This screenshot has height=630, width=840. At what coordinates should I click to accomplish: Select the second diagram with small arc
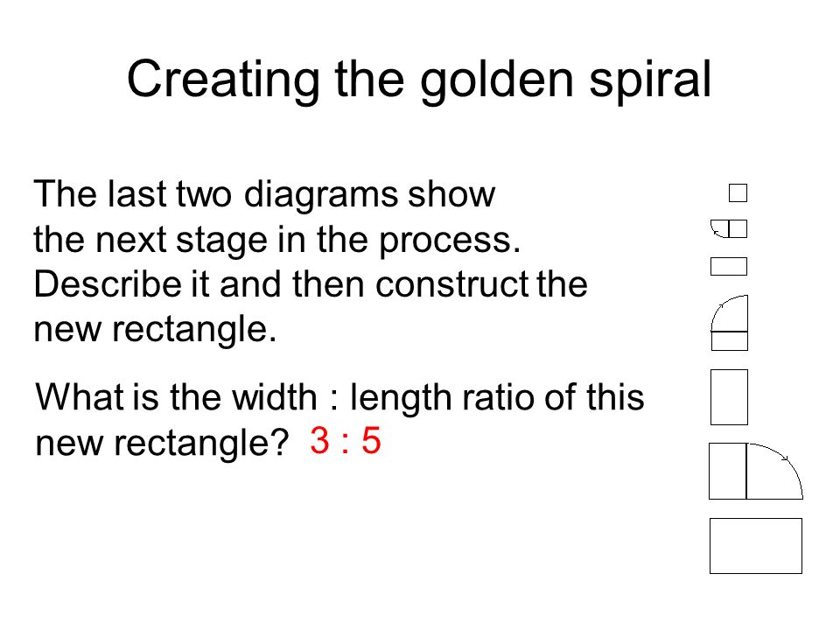[x=729, y=228]
